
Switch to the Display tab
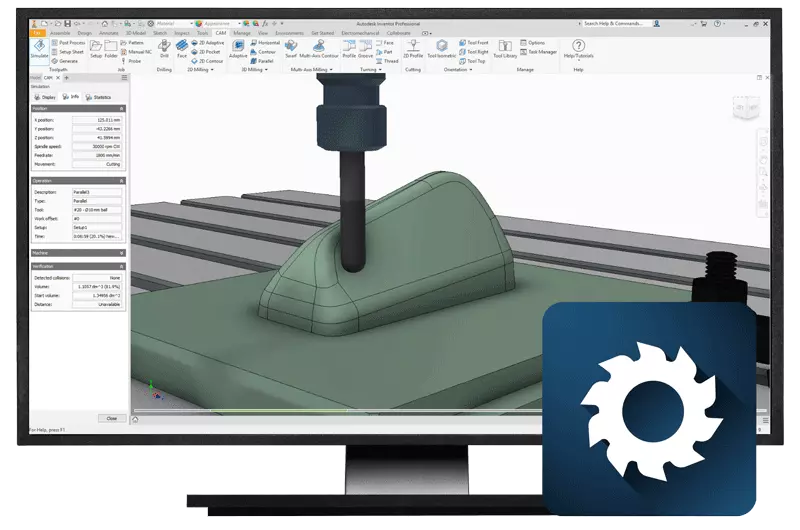[45, 97]
